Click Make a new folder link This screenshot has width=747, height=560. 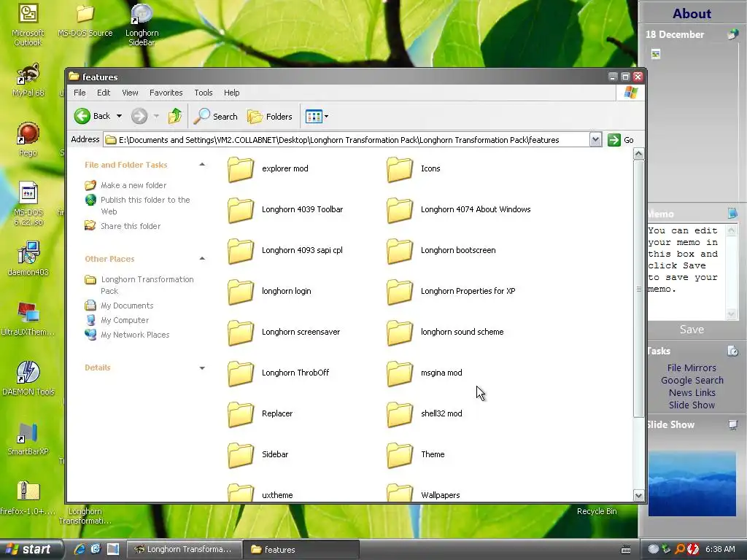pos(133,185)
